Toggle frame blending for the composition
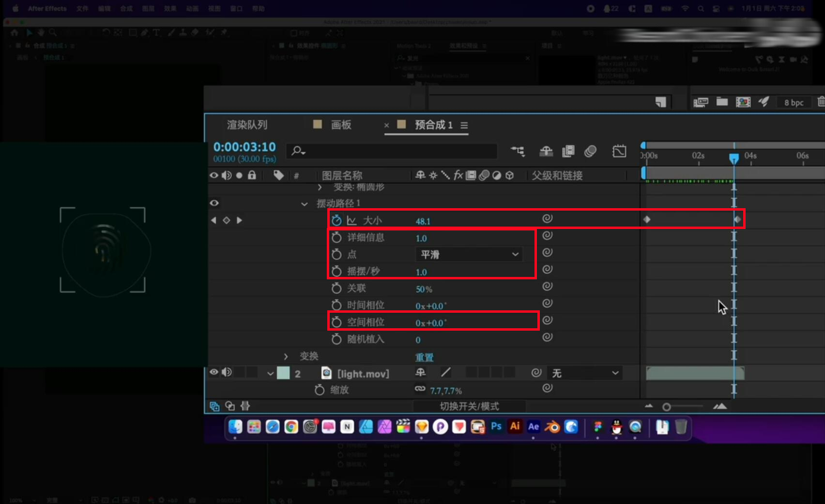 coord(568,151)
